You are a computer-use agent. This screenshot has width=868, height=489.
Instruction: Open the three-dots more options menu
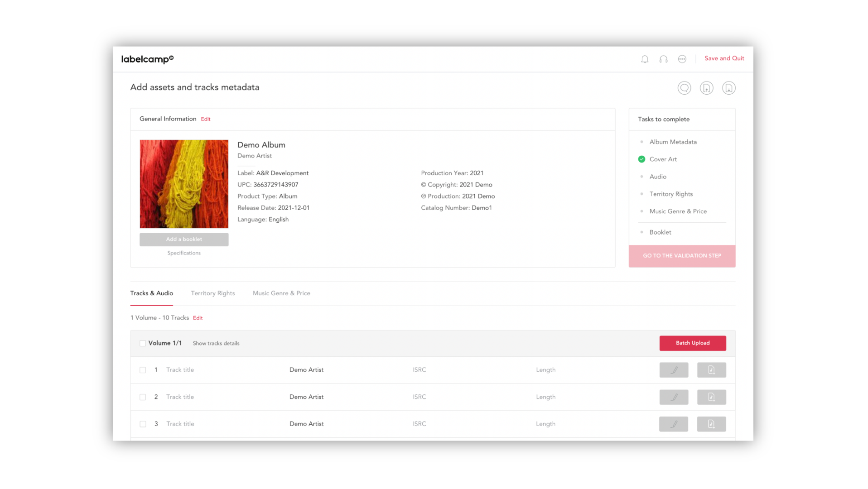[x=682, y=59]
